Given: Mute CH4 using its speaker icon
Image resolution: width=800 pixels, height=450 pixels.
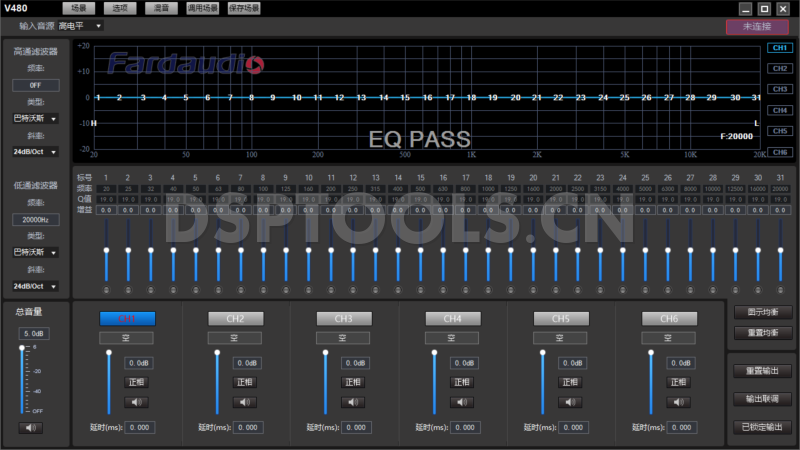Looking at the screenshot, I should [x=462, y=402].
